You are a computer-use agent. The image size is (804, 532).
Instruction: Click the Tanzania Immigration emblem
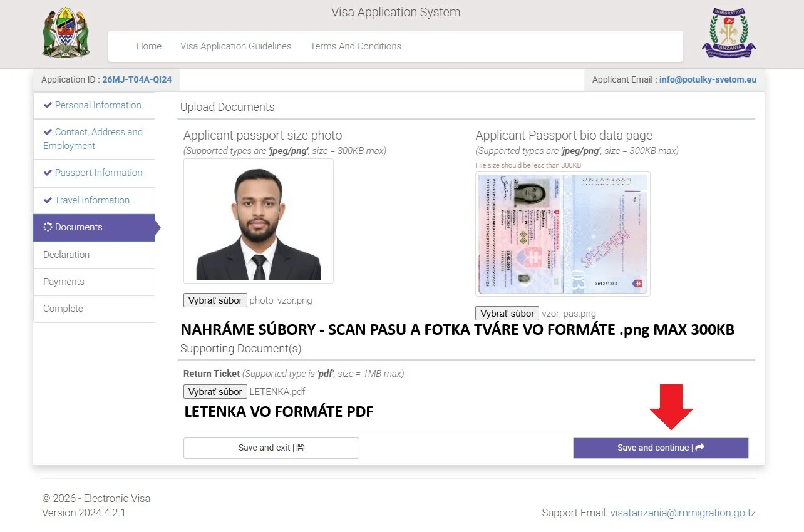click(728, 34)
